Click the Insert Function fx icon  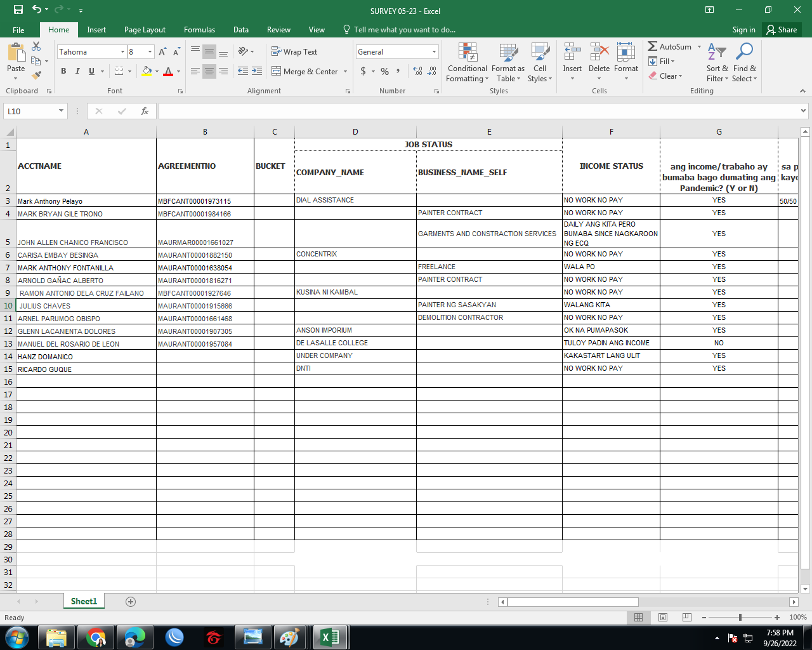click(145, 111)
